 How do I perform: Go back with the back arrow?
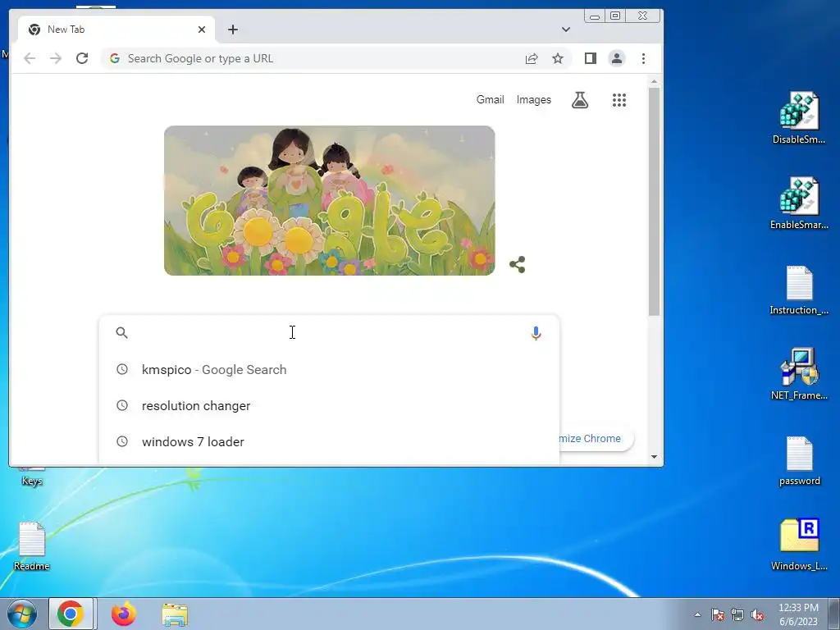coord(30,58)
